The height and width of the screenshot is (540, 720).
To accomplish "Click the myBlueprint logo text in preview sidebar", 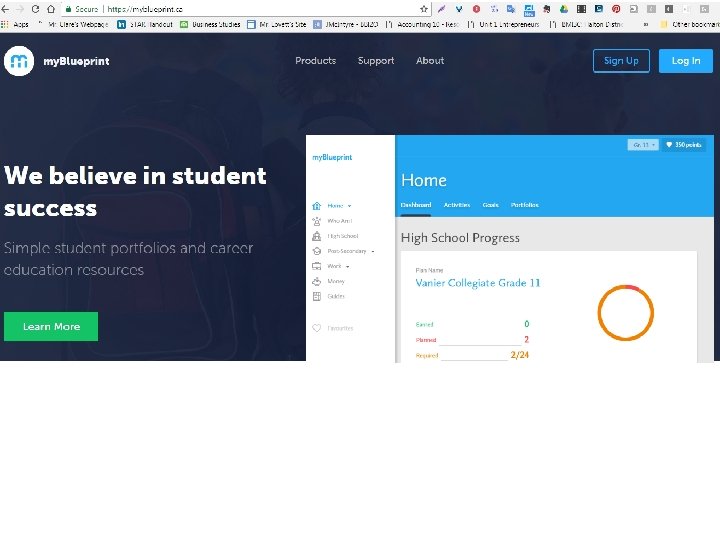I will pos(332,157).
